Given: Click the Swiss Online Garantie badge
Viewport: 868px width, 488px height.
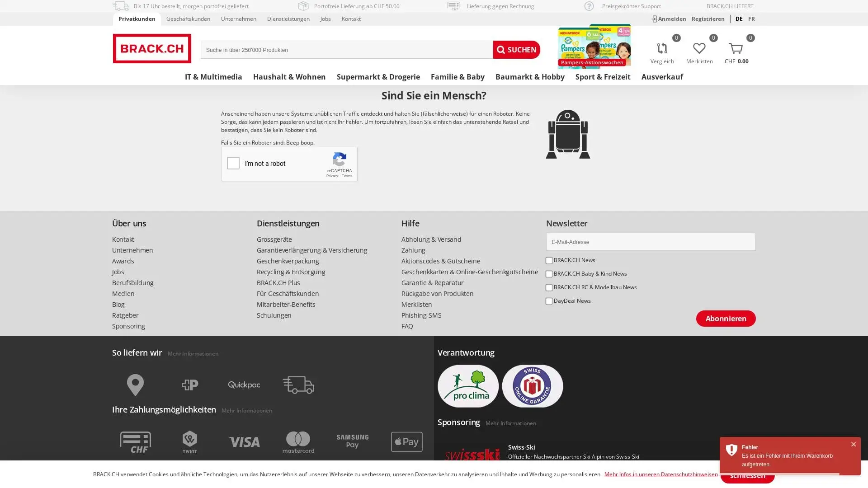Looking at the screenshot, I should click(533, 386).
